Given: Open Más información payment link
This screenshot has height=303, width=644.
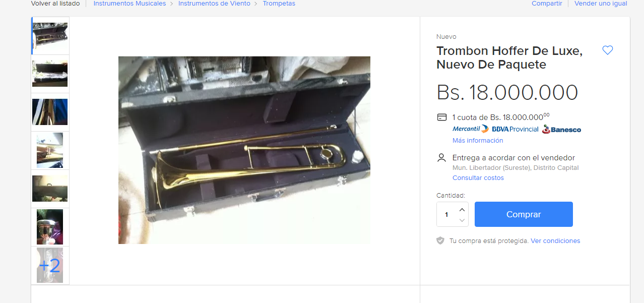Looking at the screenshot, I should (478, 141).
